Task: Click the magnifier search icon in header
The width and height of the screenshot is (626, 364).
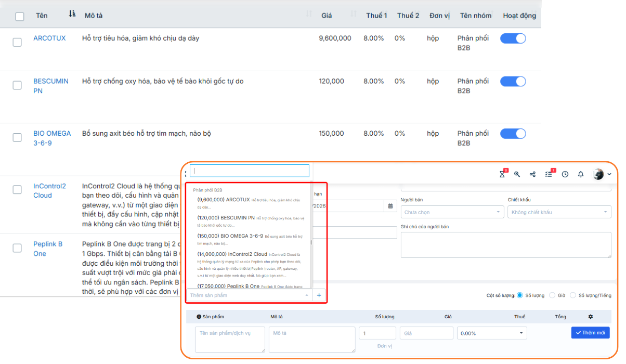Action: coord(517,175)
